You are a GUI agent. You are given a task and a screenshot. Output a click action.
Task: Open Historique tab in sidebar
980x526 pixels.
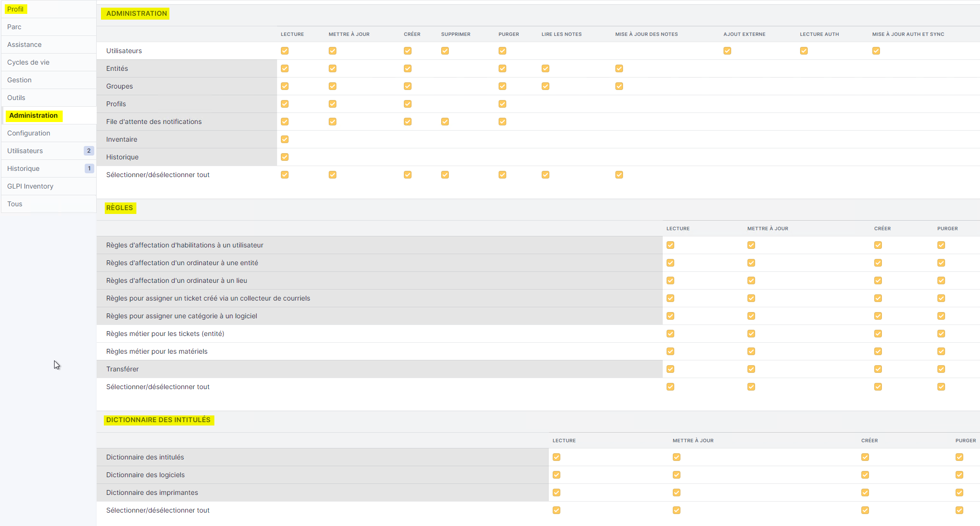pyautogui.click(x=23, y=168)
